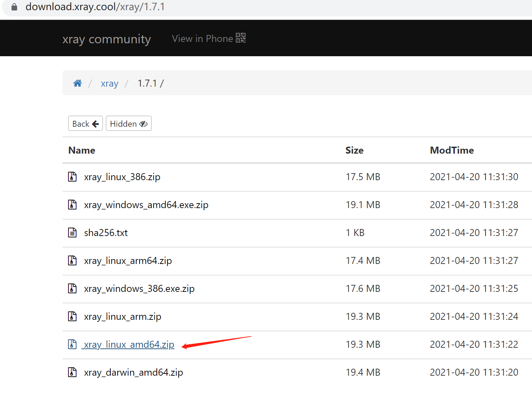Image resolution: width=532 pixels, height=398 pixels.
Task: Click the zip icon for xray_linux_amd64.zip
Action: [x=72, y=344]
